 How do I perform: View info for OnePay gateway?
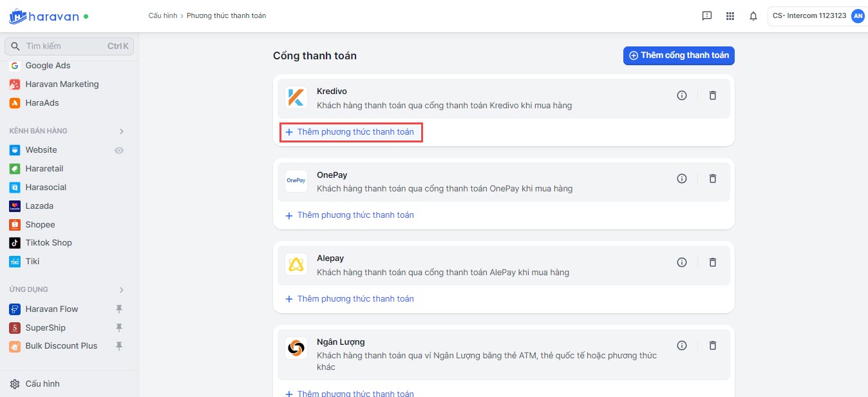[x=682, y=179]
